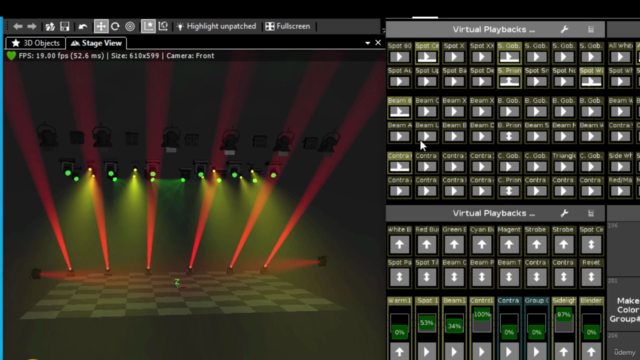
Task: Toggle the active Beam 6 playback
Action: (x=400, y=111)
